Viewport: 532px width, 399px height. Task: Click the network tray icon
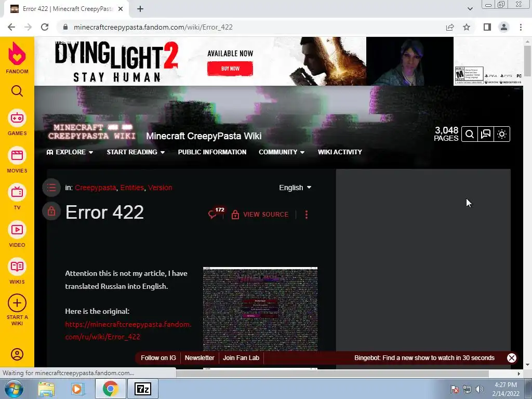(x=467, y=390)
